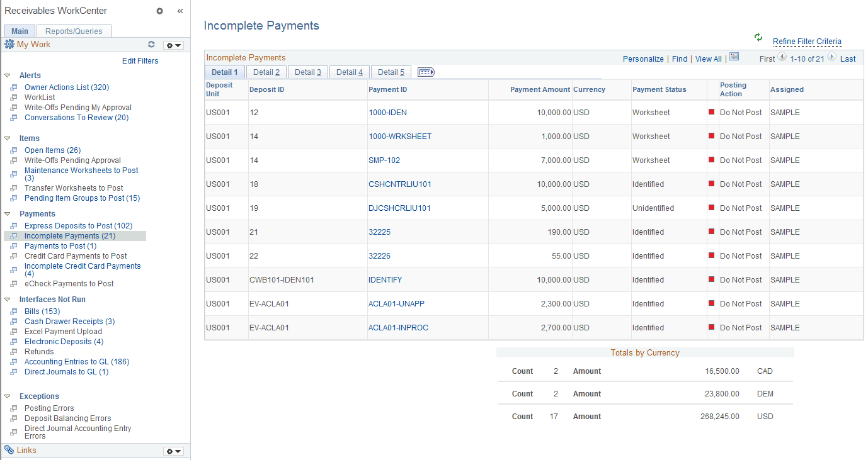Image resolution: width=868 pixels, height=460 pixels.
Task: Click the Edit Filters link
Action: [x=140, y=60]
